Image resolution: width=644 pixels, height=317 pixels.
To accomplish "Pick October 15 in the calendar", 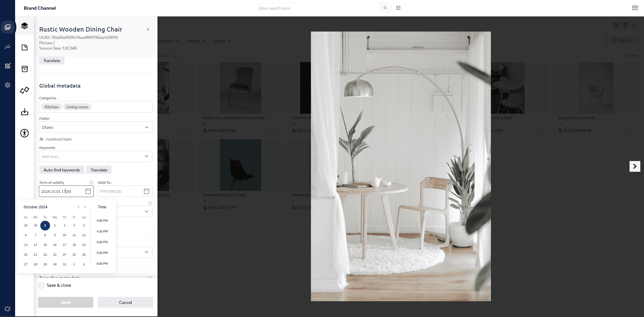I will (45, 245).
